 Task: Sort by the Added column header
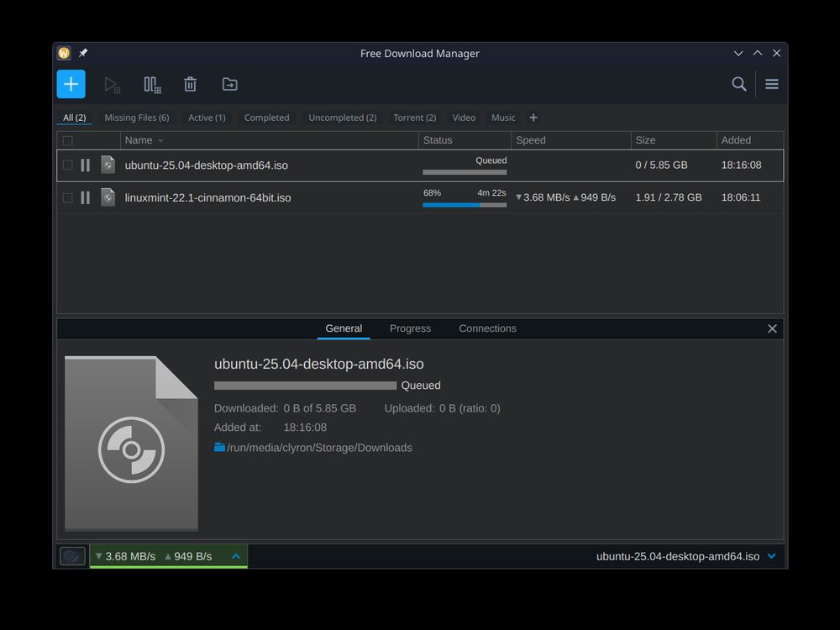749,140
